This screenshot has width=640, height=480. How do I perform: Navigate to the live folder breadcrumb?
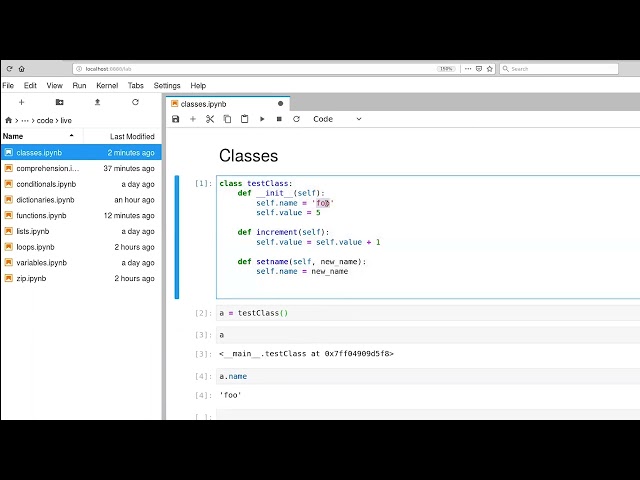pos(66,120)
